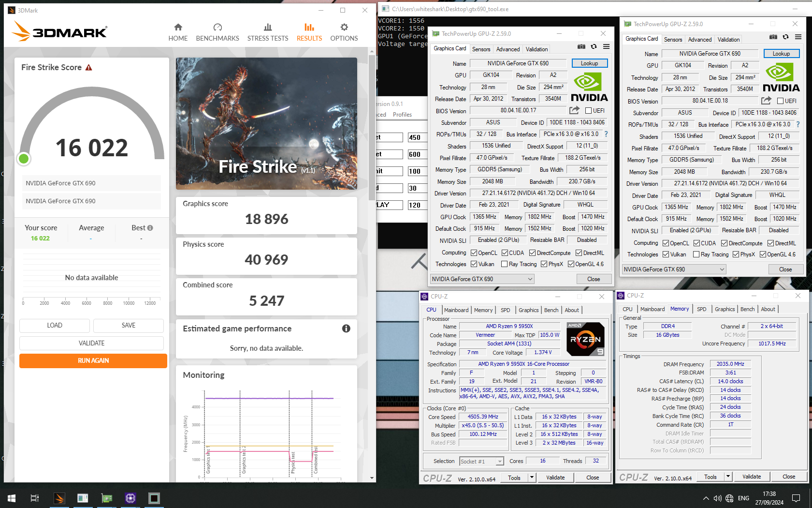This screenshot has height=508, width=812.
Task: Open Windows Start menu
Action: click(12, 498)
